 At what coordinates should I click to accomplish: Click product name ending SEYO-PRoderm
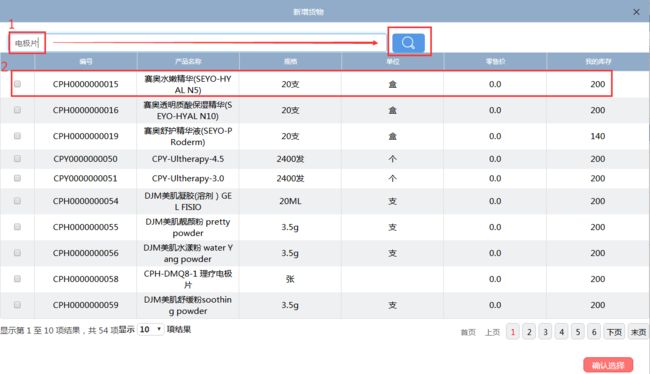tap(188, 136)
